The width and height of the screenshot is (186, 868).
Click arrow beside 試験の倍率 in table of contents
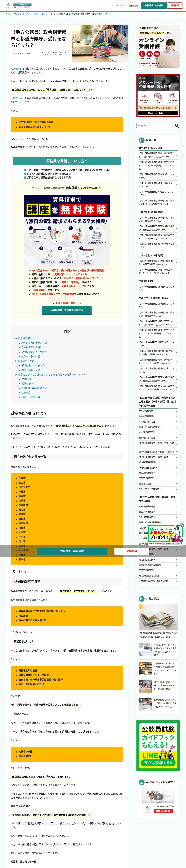(19, 384)
